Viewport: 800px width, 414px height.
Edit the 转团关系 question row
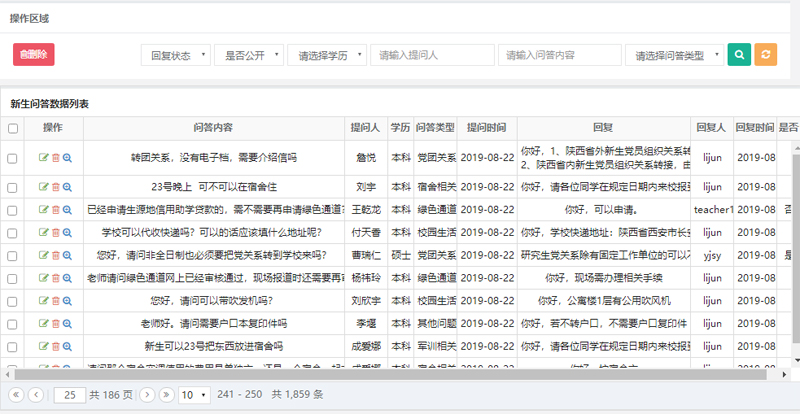(43, 158)
